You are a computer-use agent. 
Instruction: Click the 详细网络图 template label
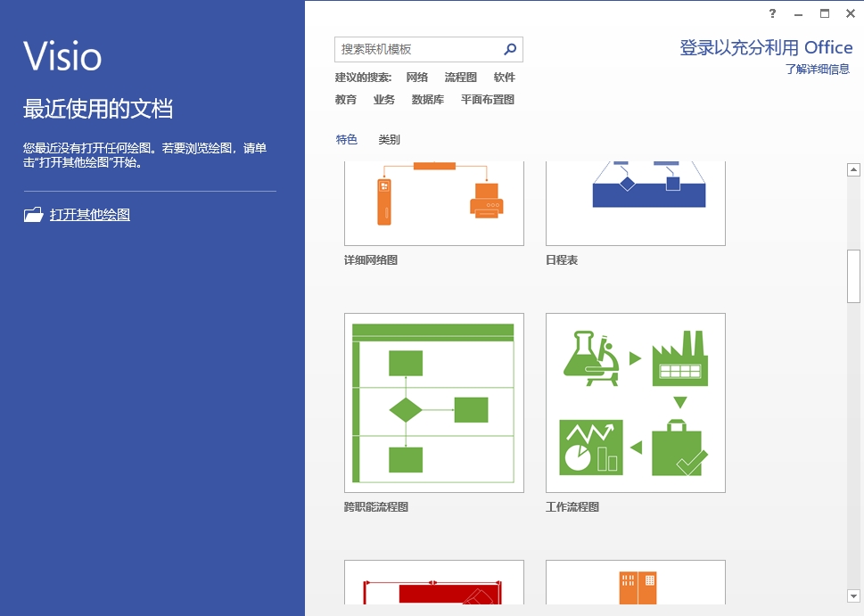[x=371, y=260]
